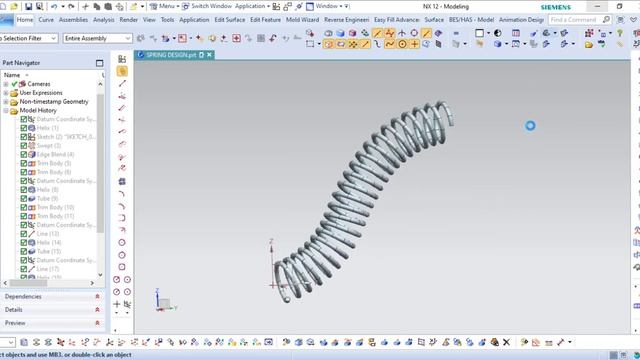
Task: Open the Animation Design tab
Action: click(521, 20)
